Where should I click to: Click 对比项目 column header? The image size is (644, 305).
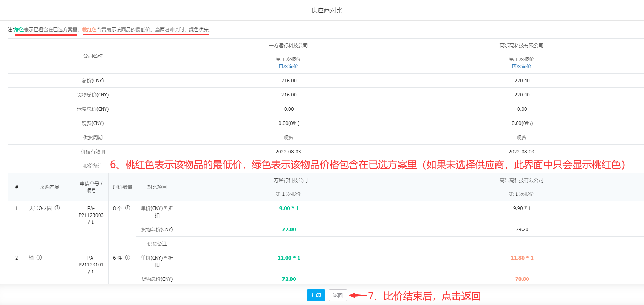(x=157, y=187)
